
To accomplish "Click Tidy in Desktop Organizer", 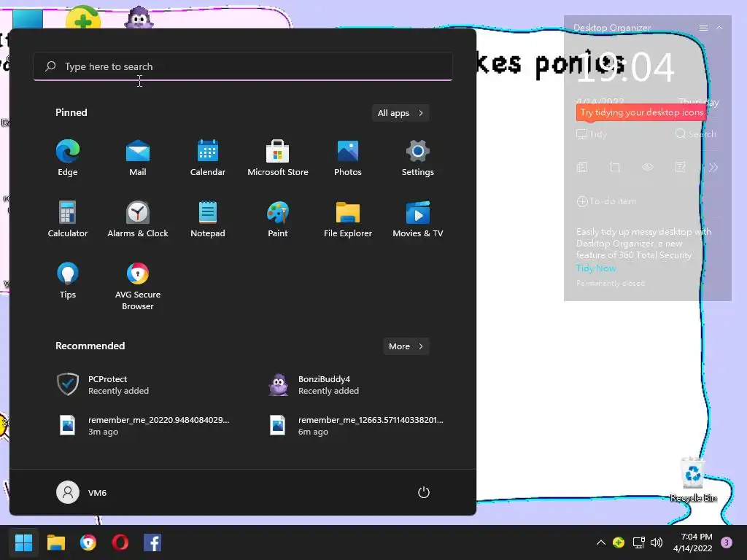I will point(592,134).
